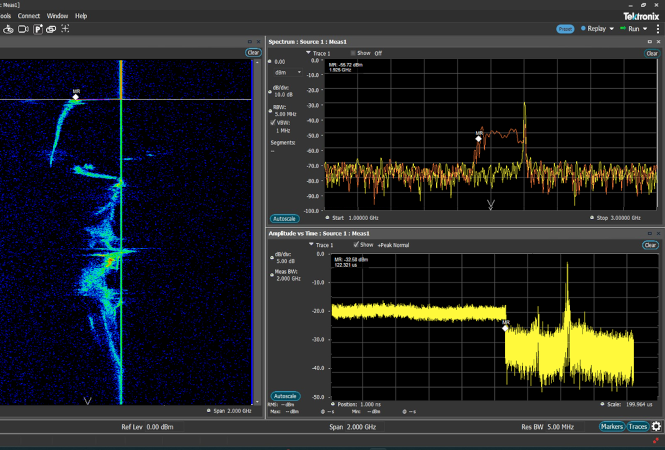Click the 'P' toolbar icon
This screenshot has height=450, width=665.
pos(38,29)
